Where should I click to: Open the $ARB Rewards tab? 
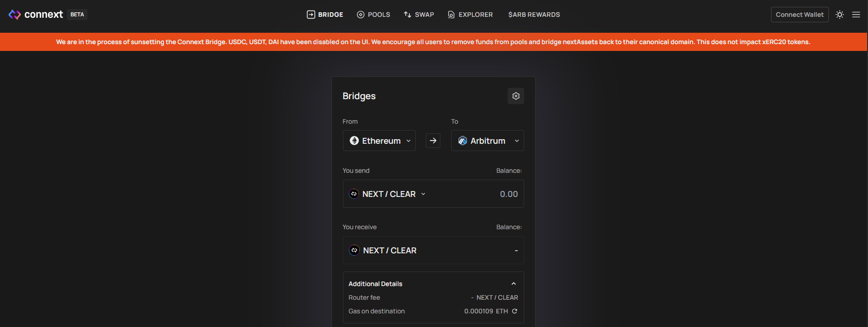534,15
